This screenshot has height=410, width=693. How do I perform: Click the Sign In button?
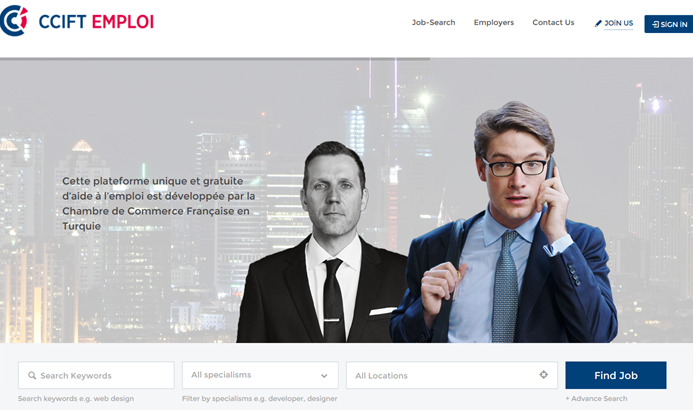click(669, 24)
